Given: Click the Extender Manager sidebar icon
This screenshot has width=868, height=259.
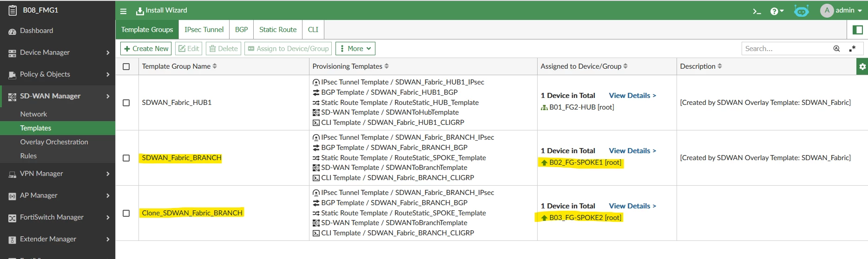Looking at the screenshot, I should tap(12, 240).
